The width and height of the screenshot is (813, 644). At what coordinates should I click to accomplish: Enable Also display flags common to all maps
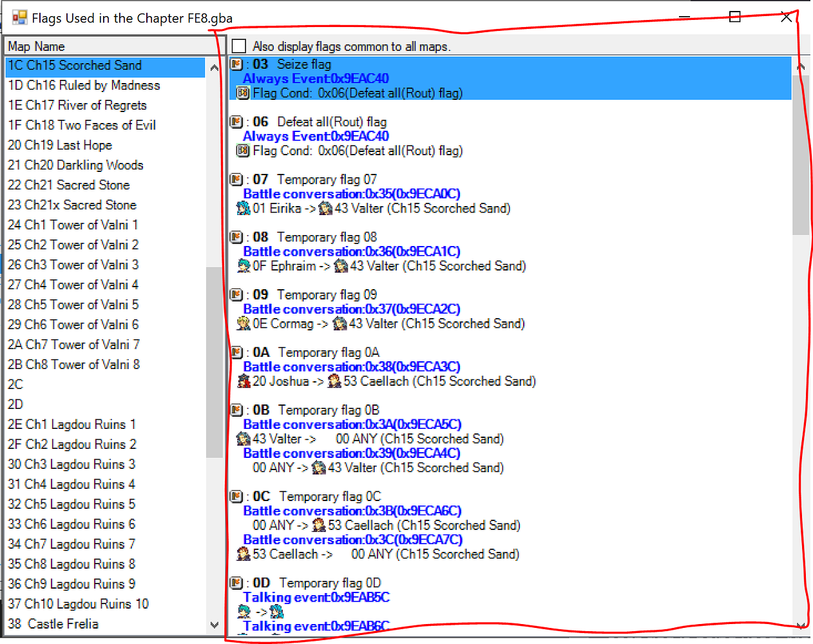tap(238, 46)
